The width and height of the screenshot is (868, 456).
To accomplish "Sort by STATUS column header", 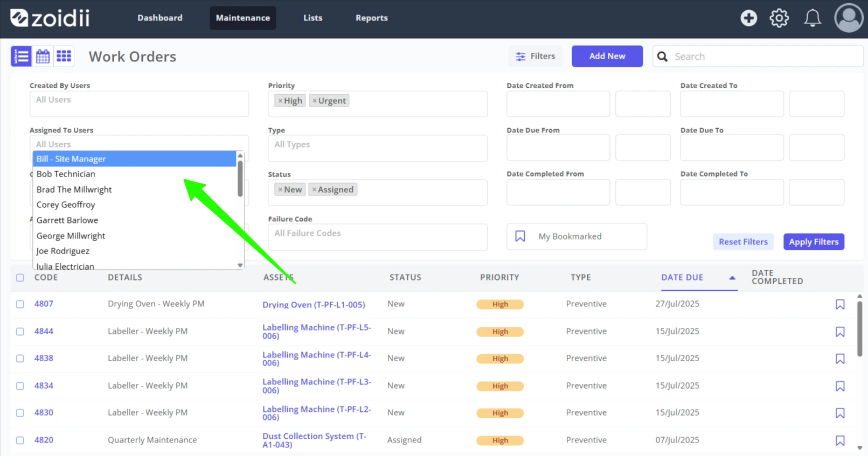I will (405, 277).
